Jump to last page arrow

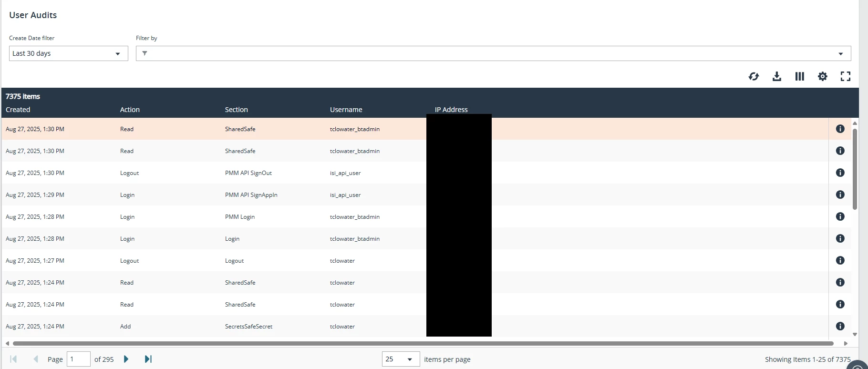pos(148,359)
